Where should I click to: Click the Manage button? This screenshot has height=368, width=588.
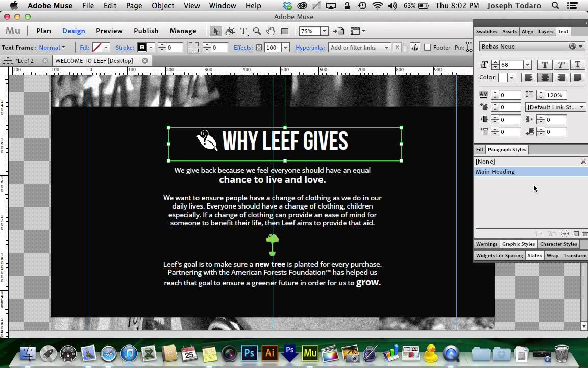183,31
